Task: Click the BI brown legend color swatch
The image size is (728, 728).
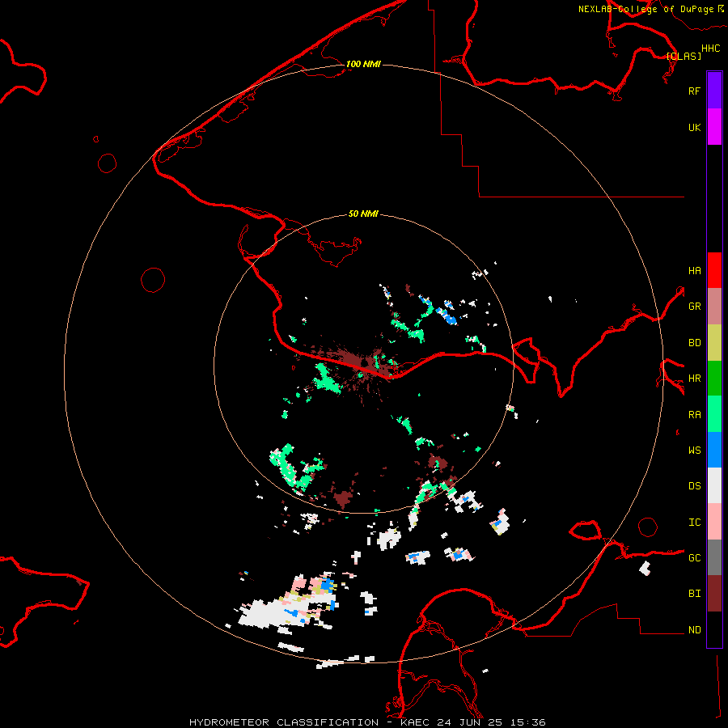Action: point(714,594)
